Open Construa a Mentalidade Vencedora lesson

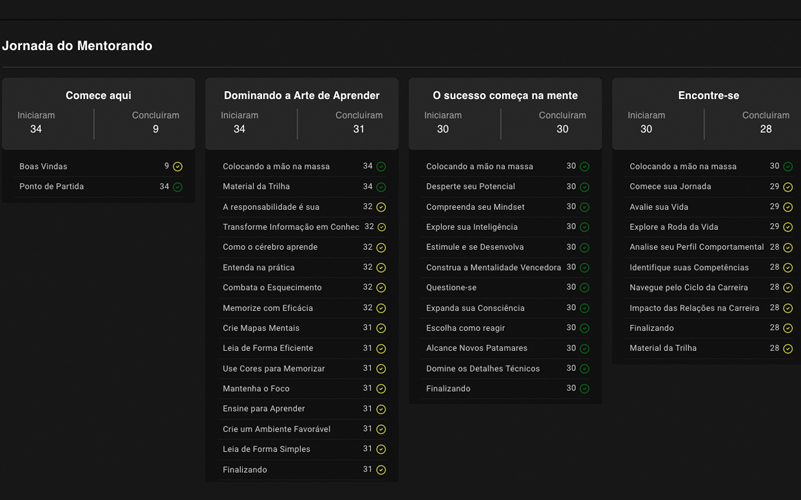[x=493, y=267]
